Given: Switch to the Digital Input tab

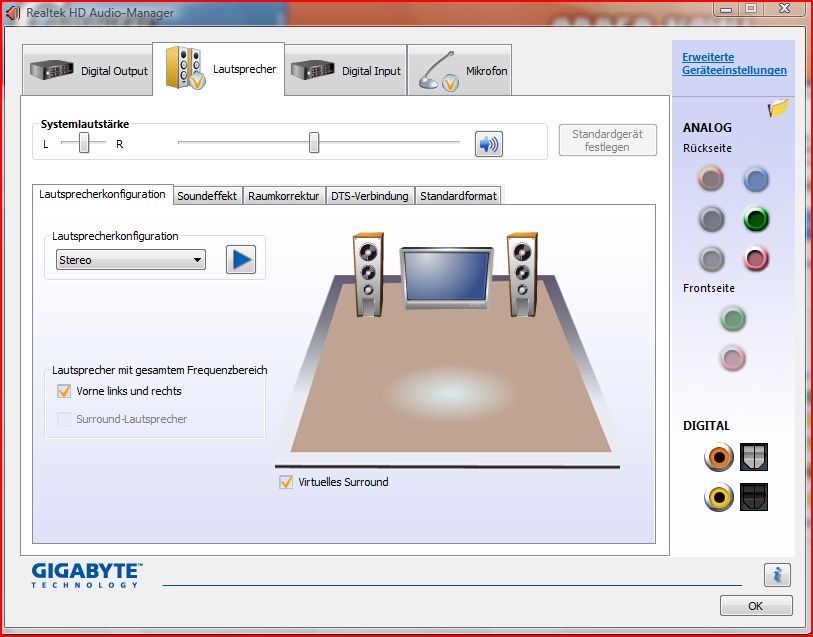Looking at the screenshot, I should point(345,70).
